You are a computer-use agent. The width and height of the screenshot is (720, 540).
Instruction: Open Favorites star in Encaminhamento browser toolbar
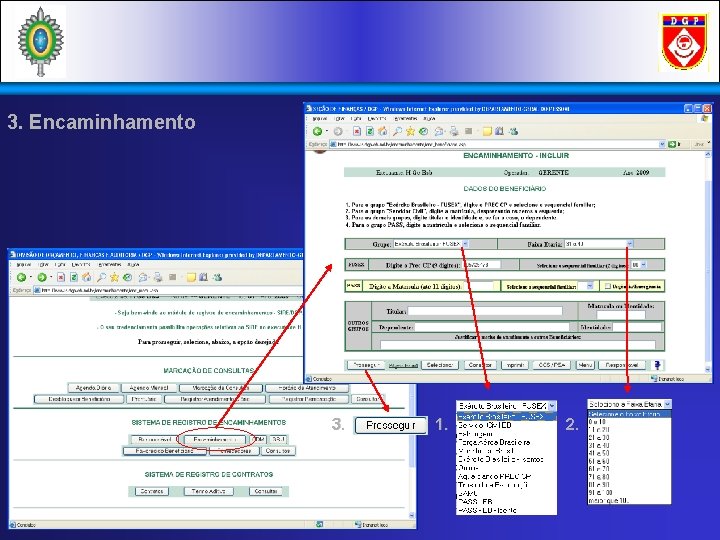tap(411, 131)
